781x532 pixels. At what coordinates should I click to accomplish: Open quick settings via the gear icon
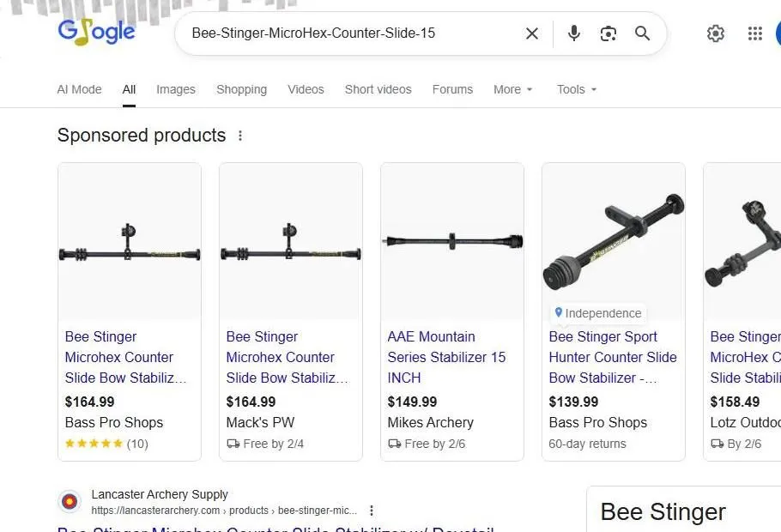(x=716, y=33)
